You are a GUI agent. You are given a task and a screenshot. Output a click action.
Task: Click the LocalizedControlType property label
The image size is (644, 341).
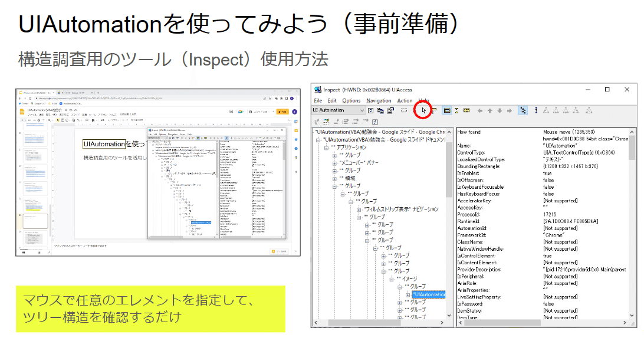pyautogui.click(x=481, y=159)
